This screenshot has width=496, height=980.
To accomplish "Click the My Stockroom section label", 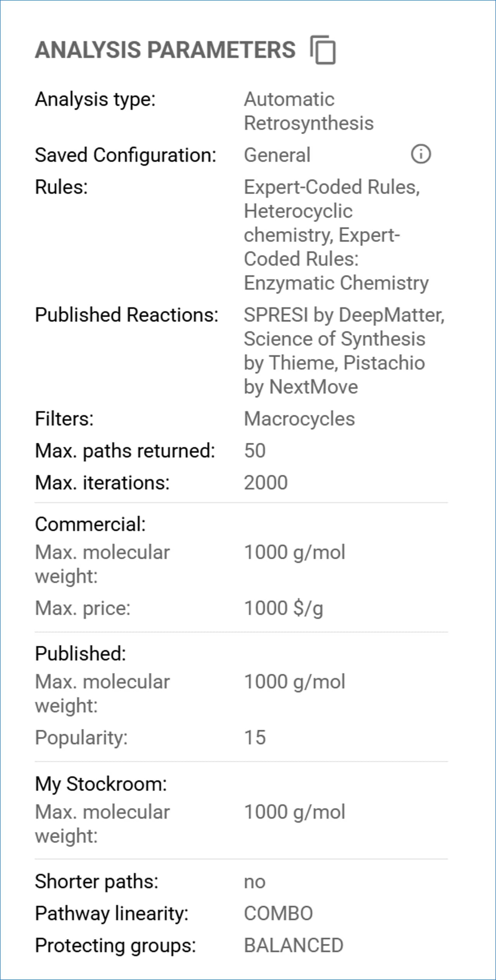I will point(101,783).
